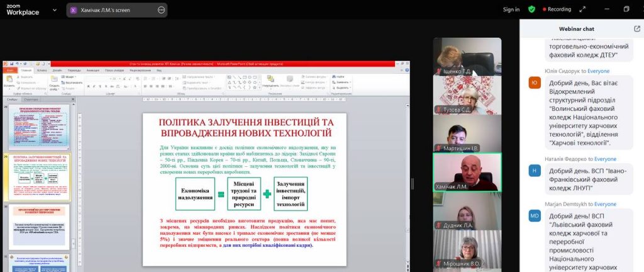Screen dimensions: 644x272
Task: Open more options for the shared screen
Action: (162, 10)
